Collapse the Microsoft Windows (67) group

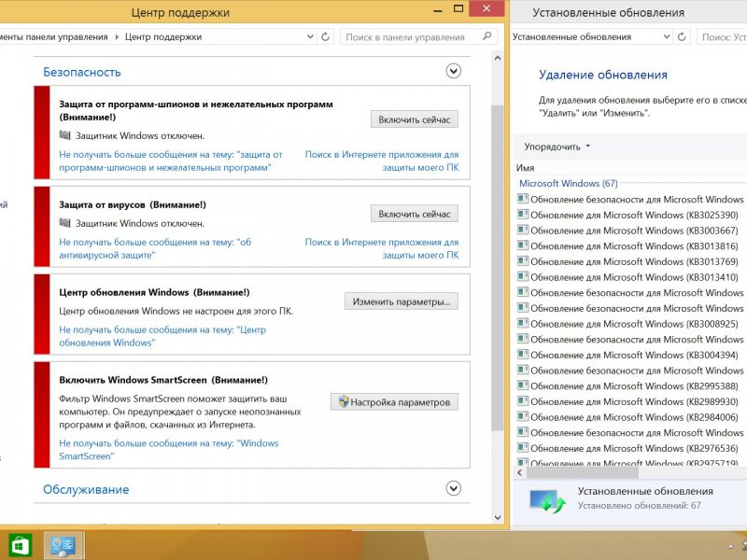569,183
